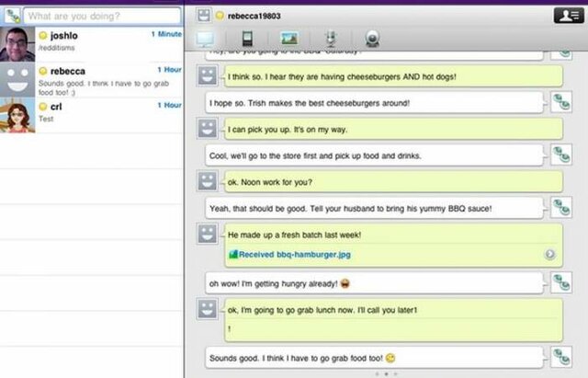The width and height of the screenshot is (588, 378).
Task: Click message 'Cool, we'll go to the store first'
Action: pos(374,155)
